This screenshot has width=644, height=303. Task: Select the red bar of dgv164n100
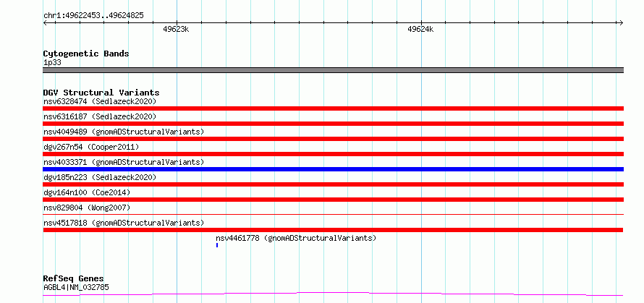[x=333, y=200]
